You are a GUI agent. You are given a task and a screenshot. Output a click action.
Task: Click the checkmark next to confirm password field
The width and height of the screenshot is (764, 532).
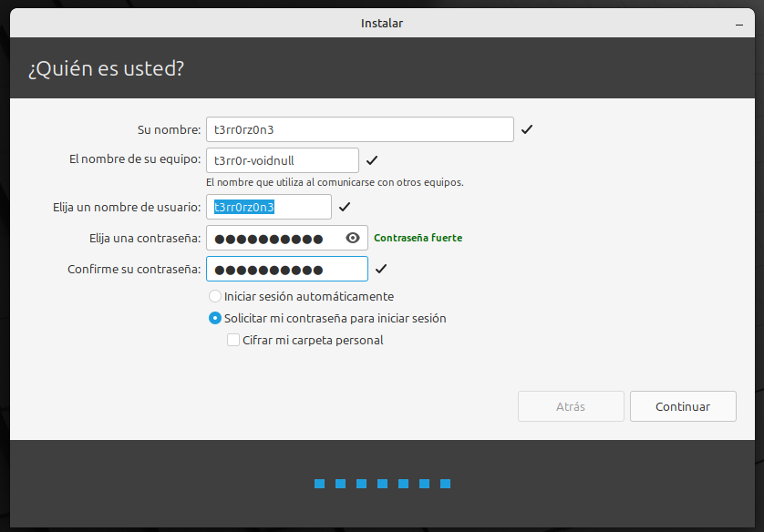380,270
